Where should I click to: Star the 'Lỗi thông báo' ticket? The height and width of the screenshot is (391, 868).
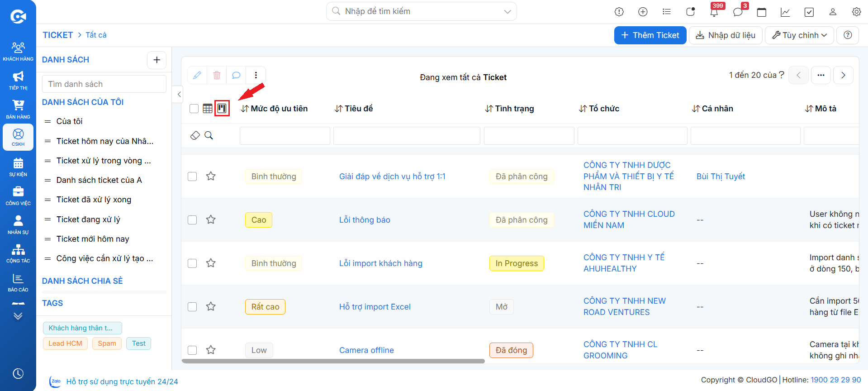(211, 219)
